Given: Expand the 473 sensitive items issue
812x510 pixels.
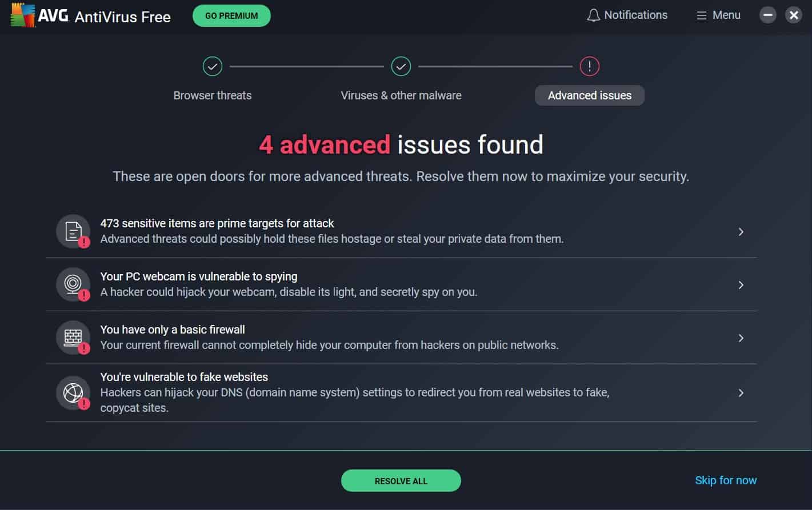Looking at the screenshot, I should 741,231.
